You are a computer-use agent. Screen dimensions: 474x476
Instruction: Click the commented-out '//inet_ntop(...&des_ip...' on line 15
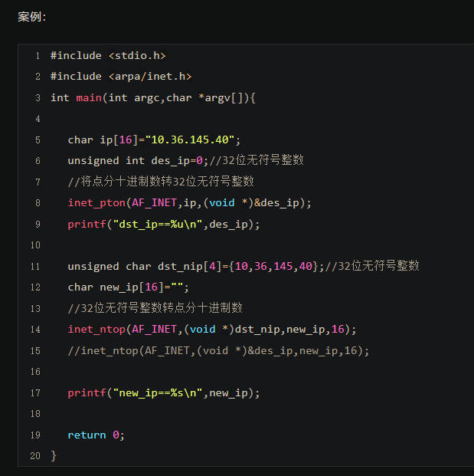pos(218,351)
